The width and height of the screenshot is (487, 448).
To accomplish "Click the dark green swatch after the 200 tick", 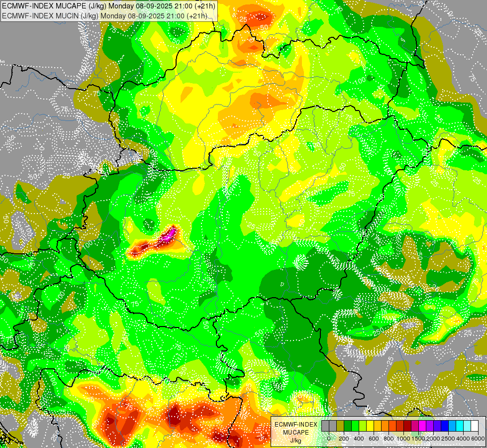I will coord(348,426).
